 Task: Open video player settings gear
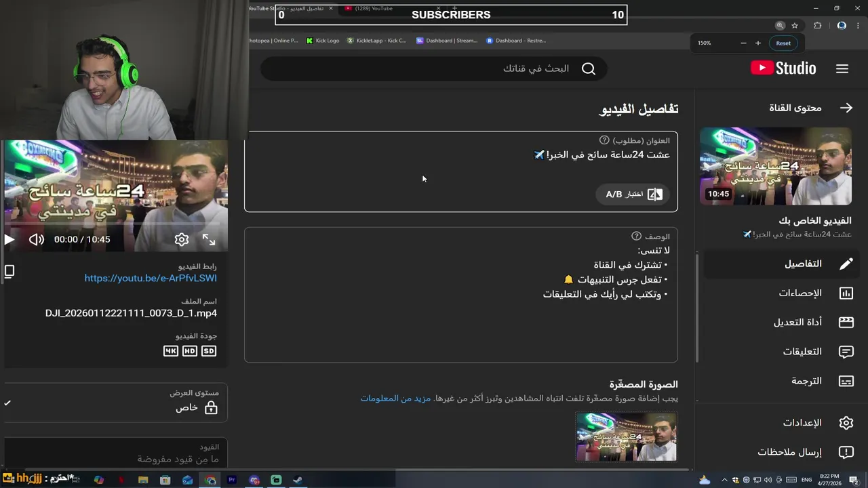(x=182, y=239)
